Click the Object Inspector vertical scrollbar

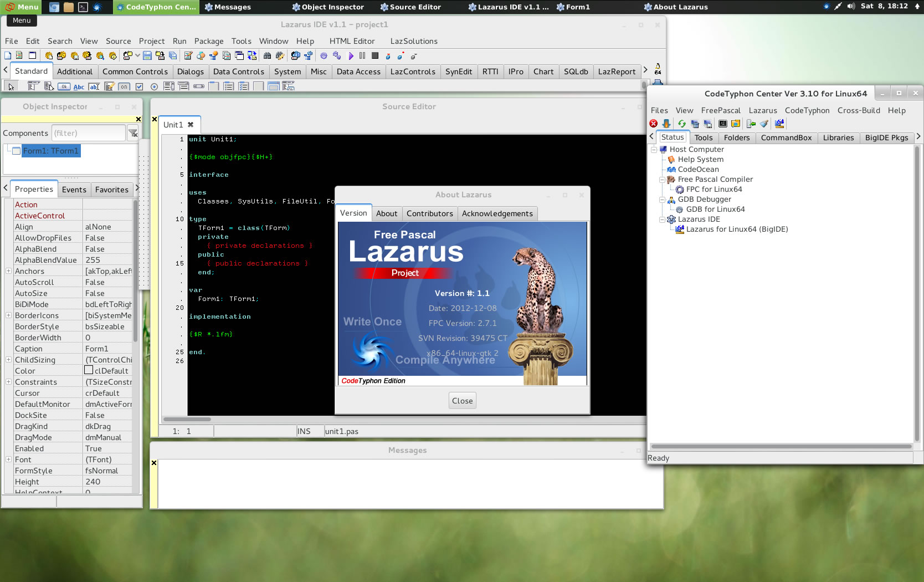[x=136, y=270]
